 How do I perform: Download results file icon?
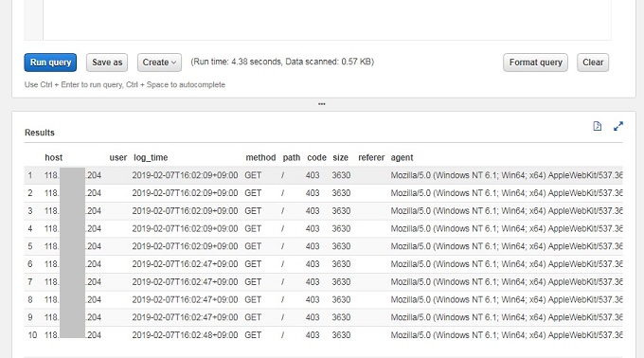pos(598,126)
